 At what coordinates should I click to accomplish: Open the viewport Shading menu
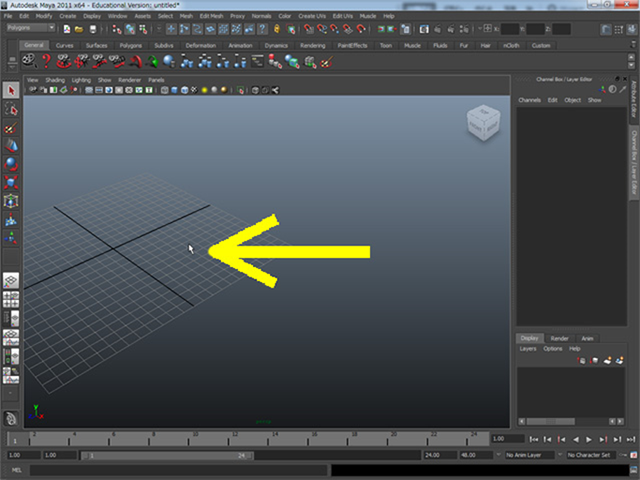(55, 80)
